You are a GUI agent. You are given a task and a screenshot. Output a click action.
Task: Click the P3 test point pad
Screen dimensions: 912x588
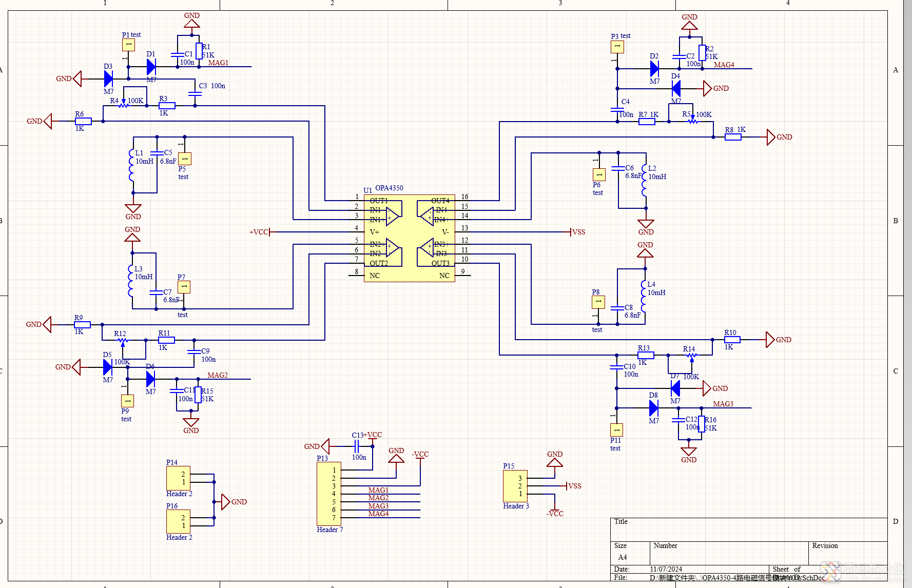pos(617,47)
